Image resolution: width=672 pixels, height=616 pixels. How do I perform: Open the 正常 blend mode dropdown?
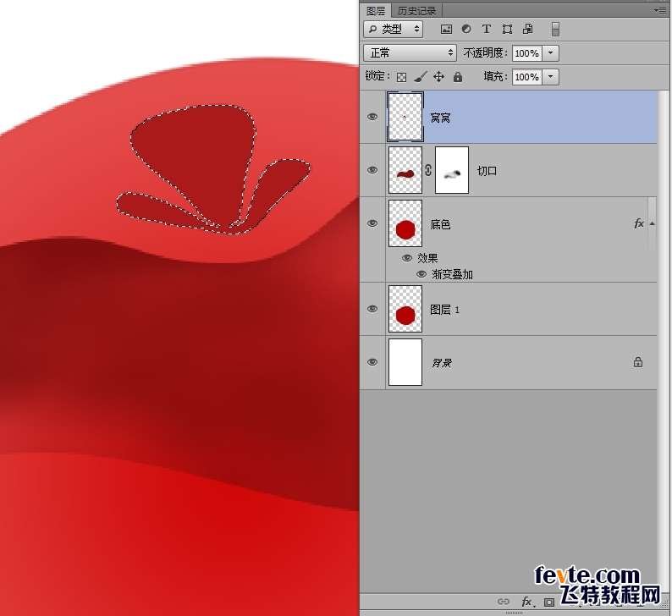(x=410, y=52)
